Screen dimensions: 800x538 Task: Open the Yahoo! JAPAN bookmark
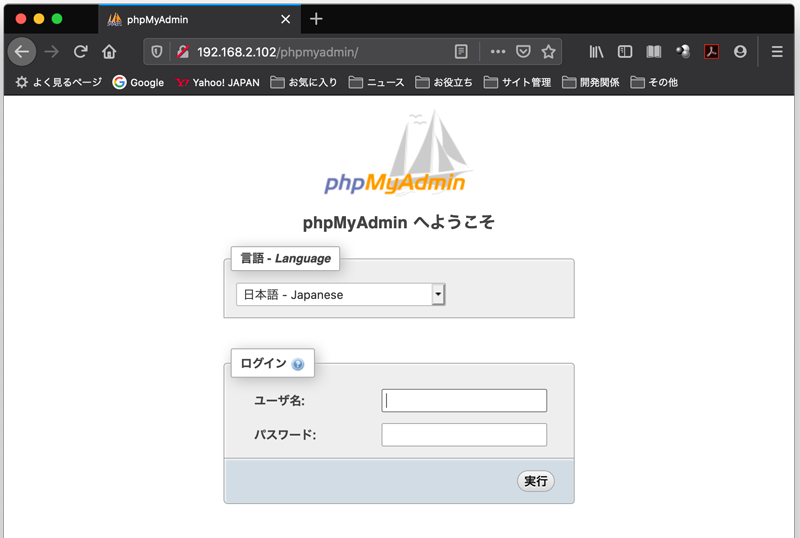pos(218,82)
